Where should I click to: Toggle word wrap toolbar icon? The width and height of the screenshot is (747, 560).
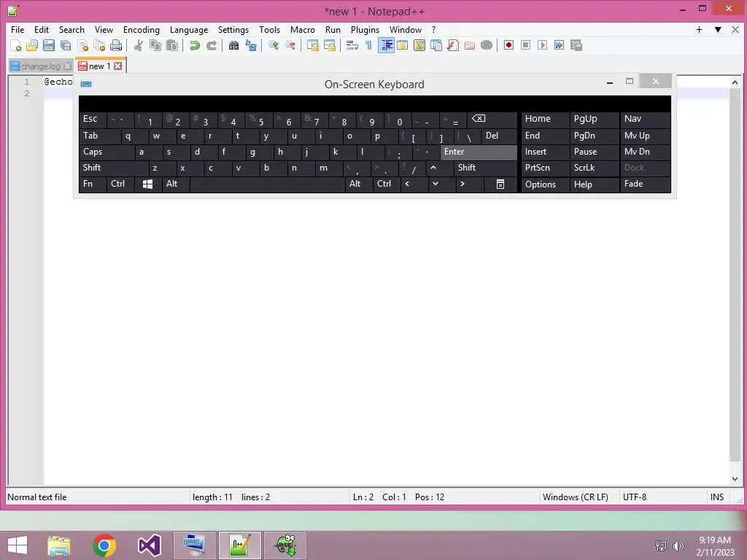(352, 45)
